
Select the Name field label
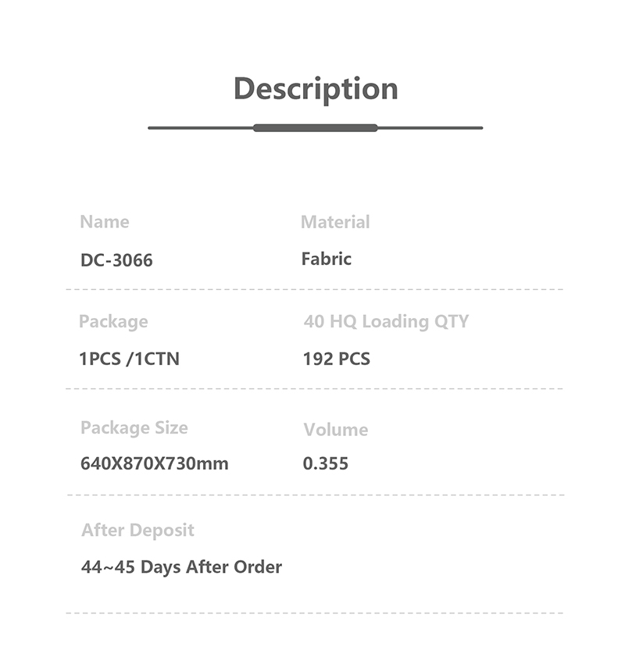point(105,222)
